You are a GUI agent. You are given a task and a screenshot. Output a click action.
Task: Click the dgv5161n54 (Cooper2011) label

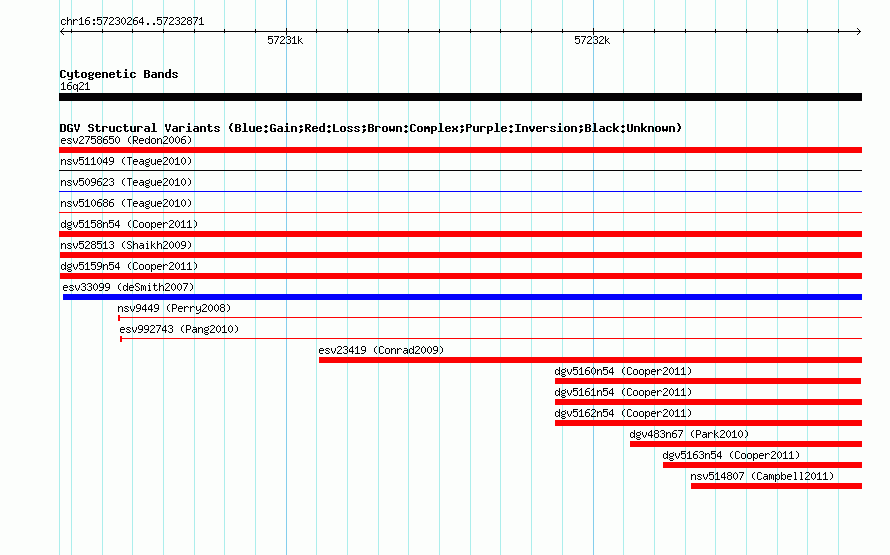point(623,392)
